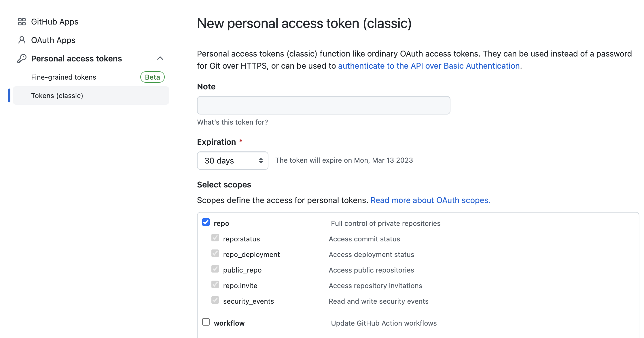This screenshot has width=644, height=338.
Task: Collapse the Personal access tokens section chevron
Action: pos(160,58)
